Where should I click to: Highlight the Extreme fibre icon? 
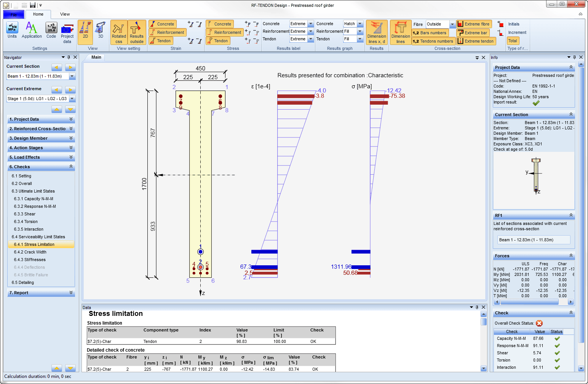pyautogui.click(x=473, y=24)
